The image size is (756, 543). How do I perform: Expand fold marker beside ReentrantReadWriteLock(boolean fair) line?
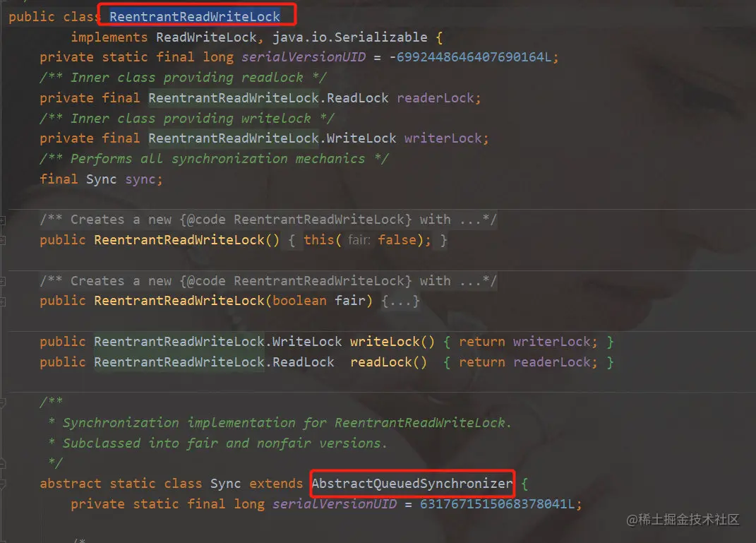pyautogui.click(x=2, y=302)
